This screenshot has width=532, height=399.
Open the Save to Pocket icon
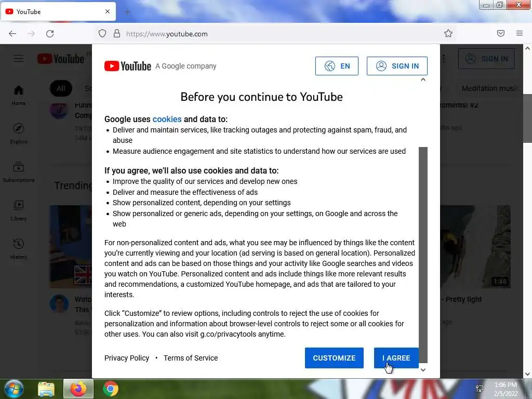(x=500, y=33)
